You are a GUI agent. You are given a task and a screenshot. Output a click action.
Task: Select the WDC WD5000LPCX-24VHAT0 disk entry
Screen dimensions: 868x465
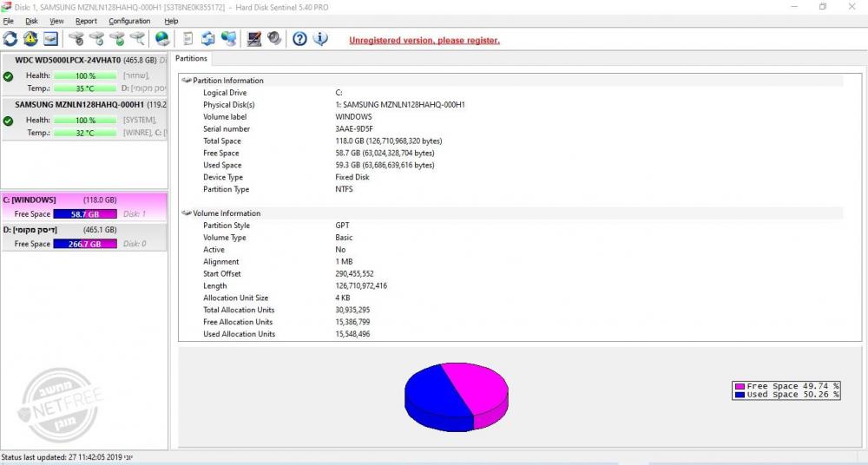click(84, 74)
